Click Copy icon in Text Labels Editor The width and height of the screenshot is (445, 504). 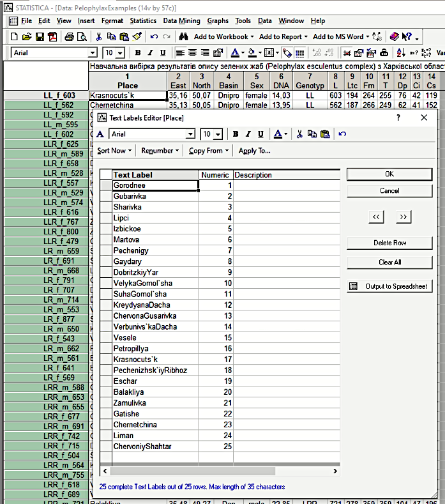click(312, 134)
